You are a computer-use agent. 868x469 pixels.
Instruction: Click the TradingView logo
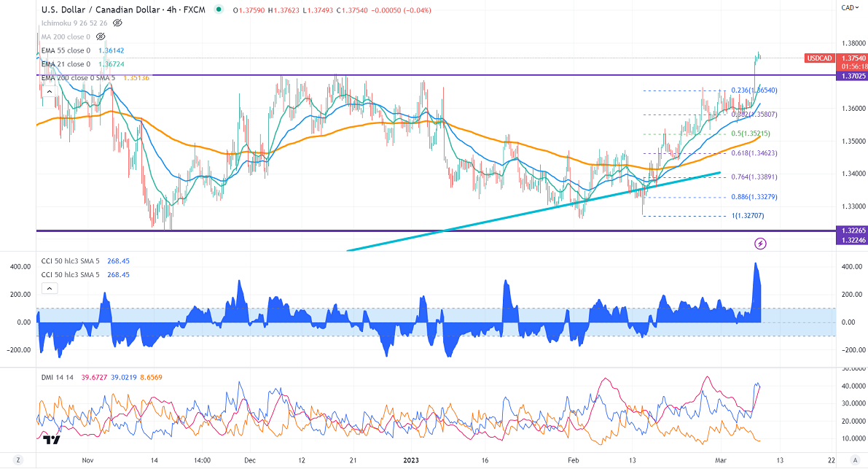click(51, 439)
